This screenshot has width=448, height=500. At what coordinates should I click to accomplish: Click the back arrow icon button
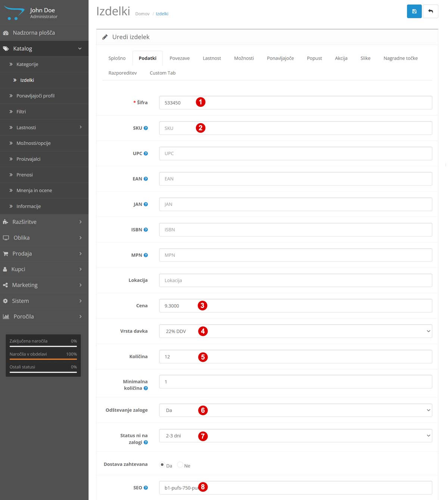tap(430, 11)
